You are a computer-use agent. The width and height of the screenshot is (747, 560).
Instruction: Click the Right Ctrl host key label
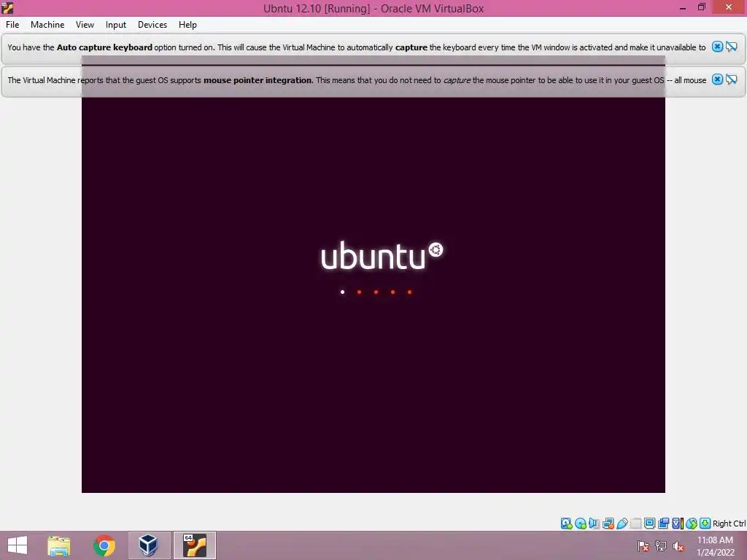click(x=729, y=524)
